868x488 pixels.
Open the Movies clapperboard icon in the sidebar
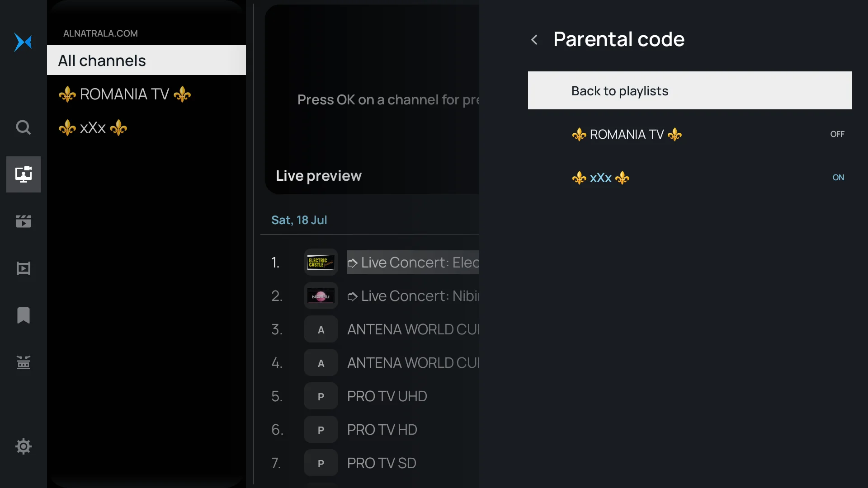click(24, 221)
